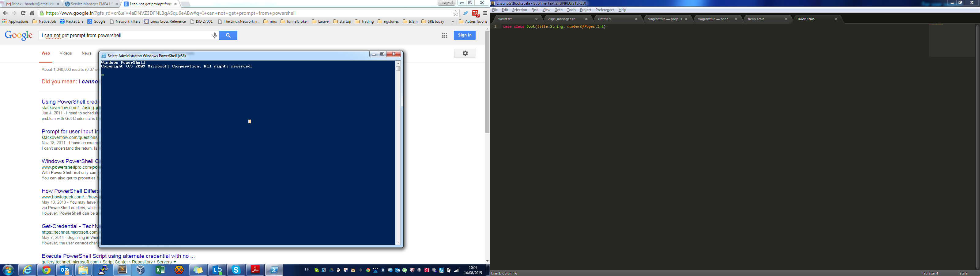This screenshot has height=276, width=980.
Task: Select the Videos search tab
Action: coord(66,53)
